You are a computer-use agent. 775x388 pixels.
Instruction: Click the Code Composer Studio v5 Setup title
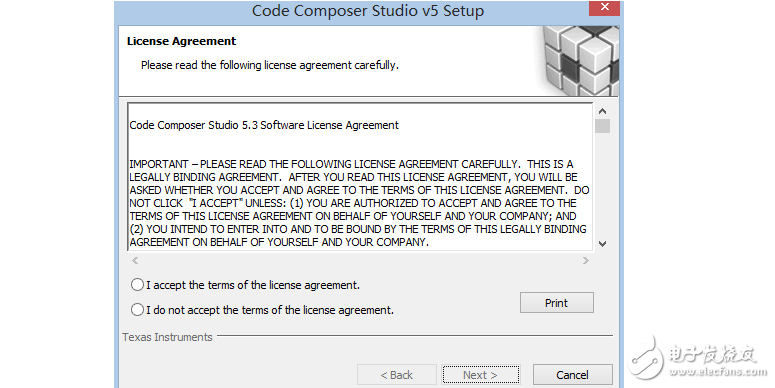(368, 11)
